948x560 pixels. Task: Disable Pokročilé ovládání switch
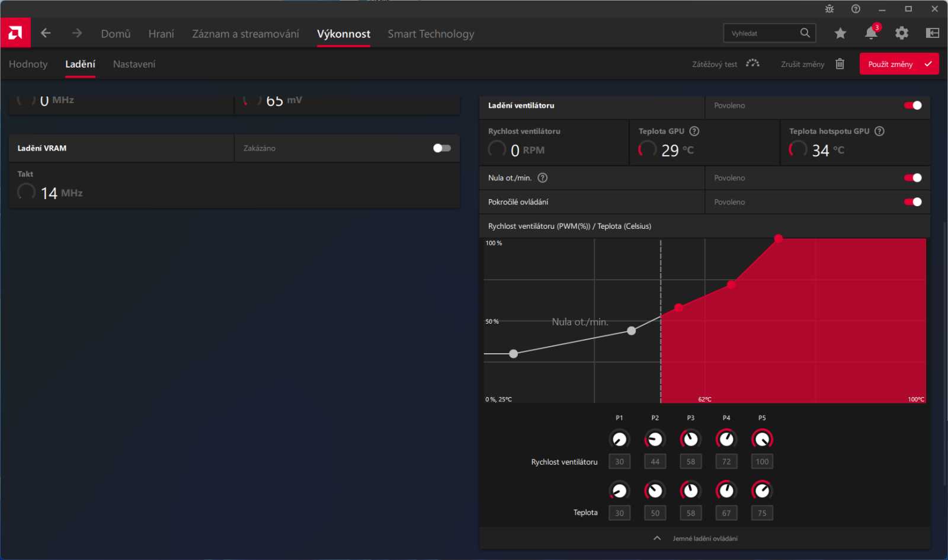pyautogui.click(x=913, y=202)
